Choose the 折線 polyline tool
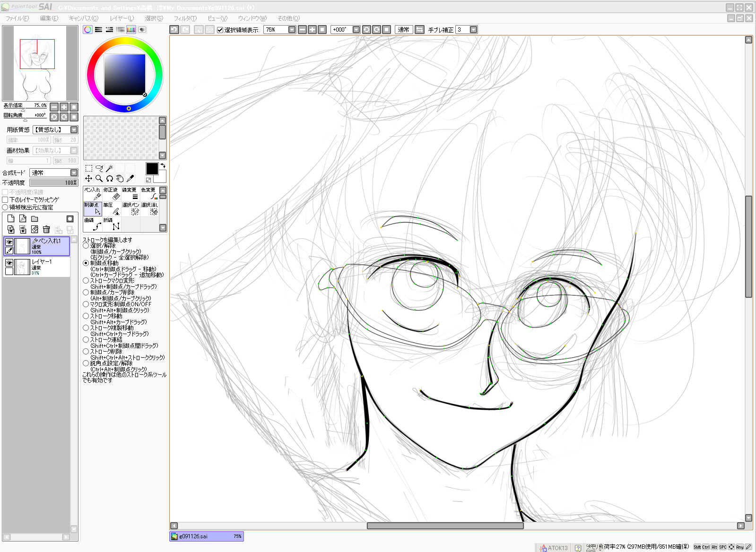Image resolution: width=756 pixels, height=552 pixels. click(112, 224)
